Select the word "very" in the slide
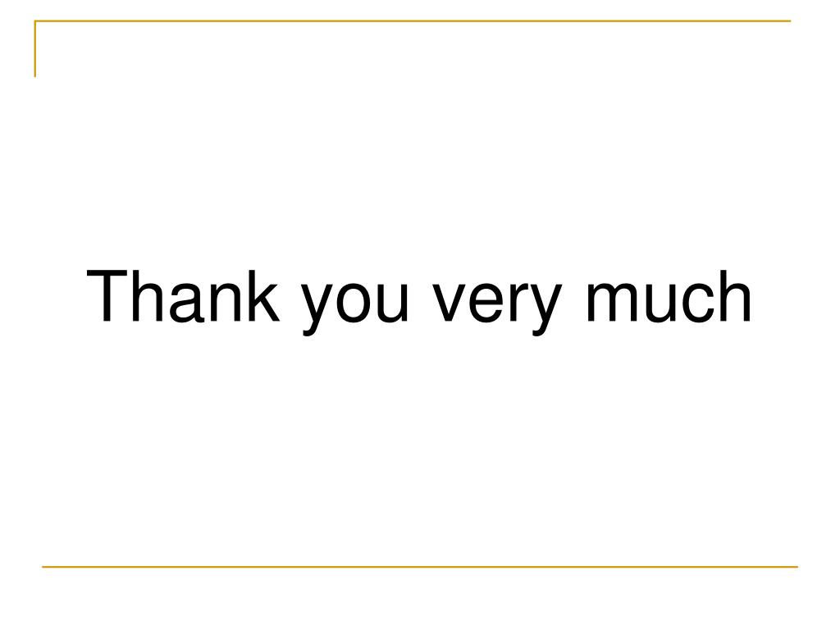Viewport: 840px width, 630px height. tap(498, 304)
